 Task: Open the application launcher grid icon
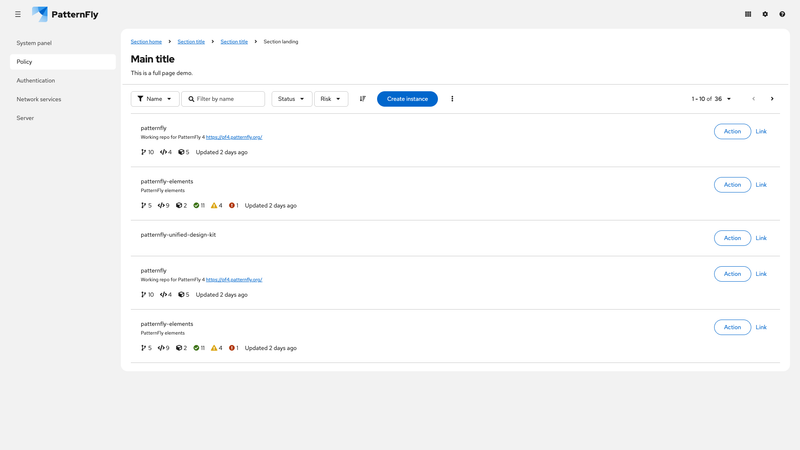click(748, 14)
